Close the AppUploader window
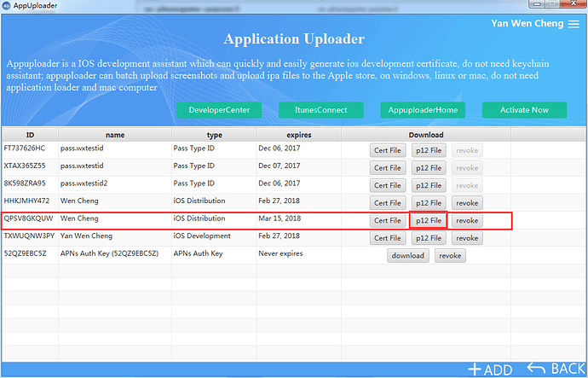Viewport: 588px width, 378px height. pos(575,4)
